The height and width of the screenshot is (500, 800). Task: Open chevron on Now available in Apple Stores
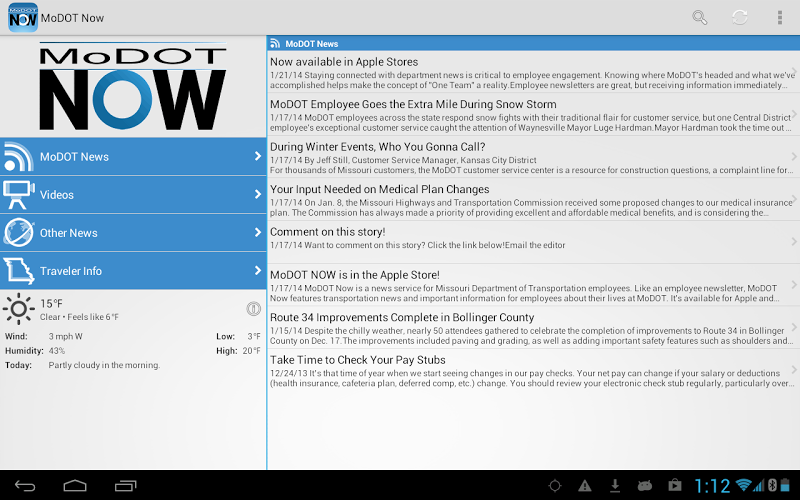click(x=794, y=71)
